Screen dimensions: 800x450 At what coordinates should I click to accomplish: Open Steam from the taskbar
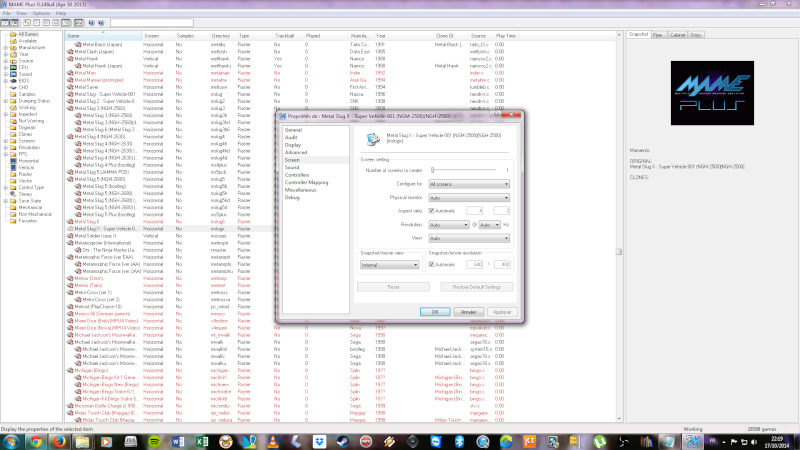[x=342, y=442]
